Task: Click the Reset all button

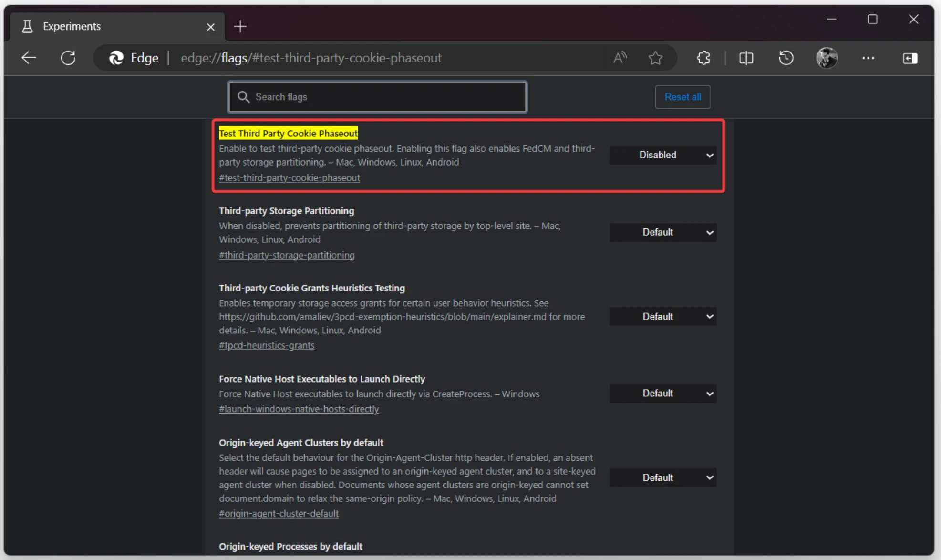Action: coord(682,97)
